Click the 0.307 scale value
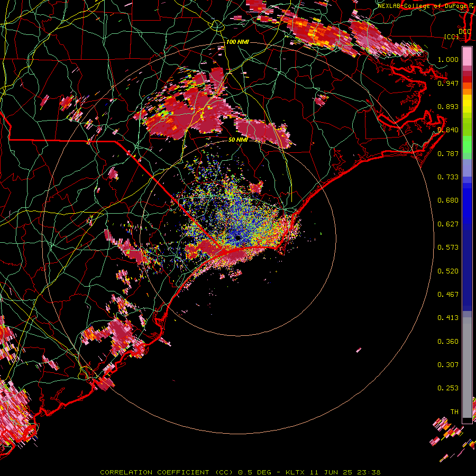Image resolution: width=476 pixels, height=476 pixels. tap(448, 365)
